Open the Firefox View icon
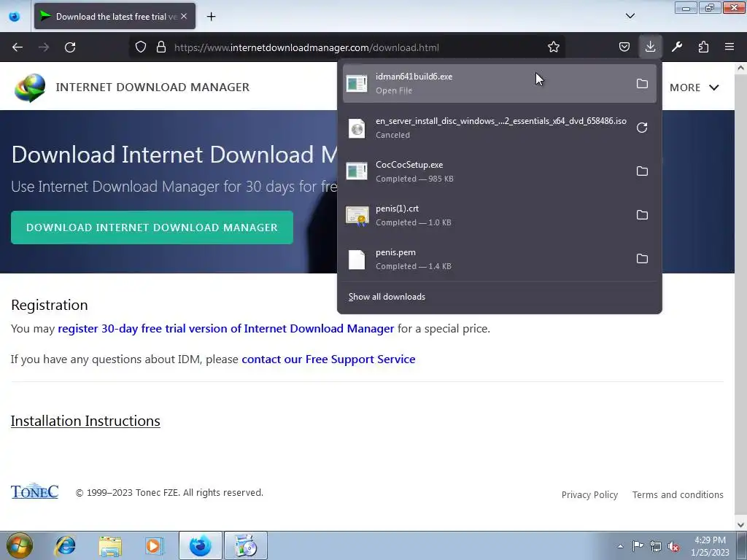Viewport: 747px width, 560px height. 15,16
